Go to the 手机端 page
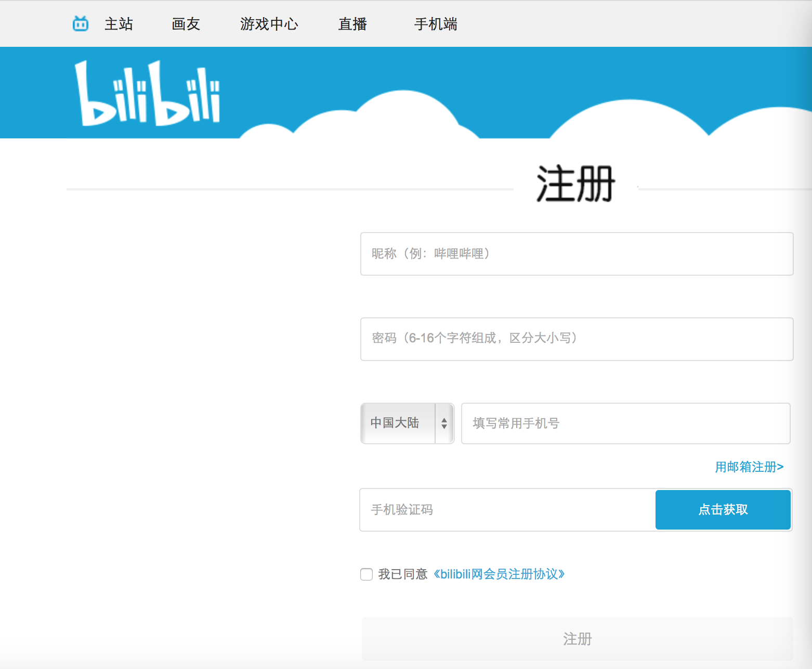Screen dimensions: 812x669 click(436, 24)
